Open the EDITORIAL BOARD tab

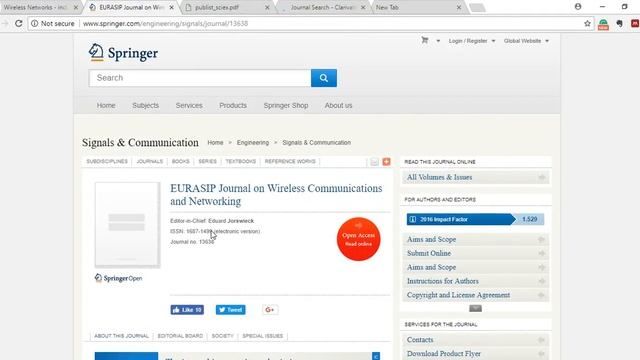(x=180, y=336)
